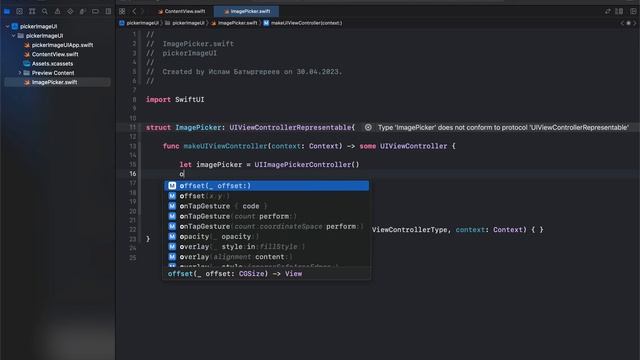
Task: Click the pickerImageUI project breadcrumb
Action: (x=139, y=23)
